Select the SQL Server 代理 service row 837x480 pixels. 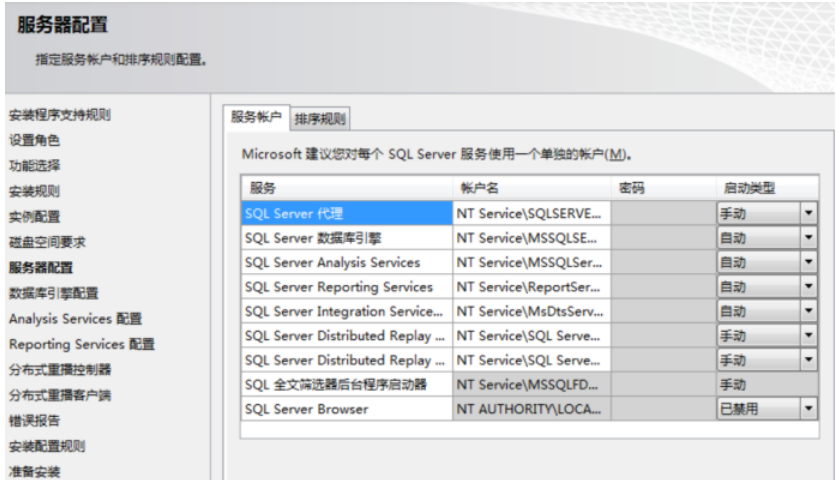[x=346, y=214]
